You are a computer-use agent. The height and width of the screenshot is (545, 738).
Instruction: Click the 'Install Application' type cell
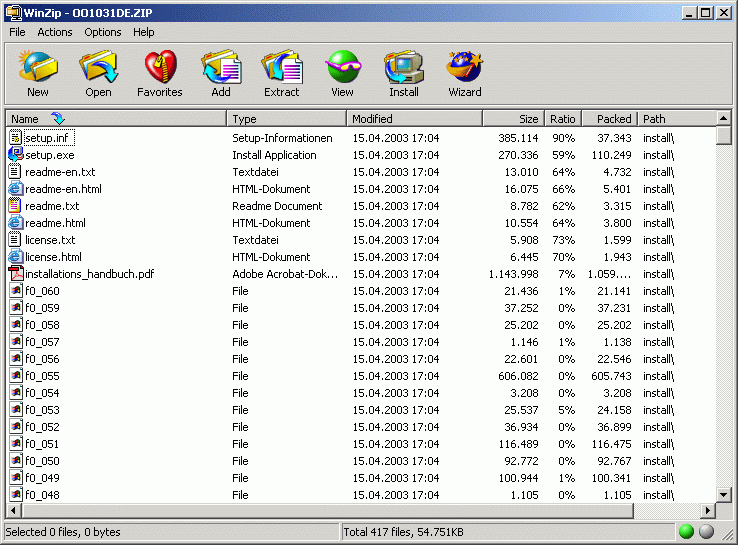coord(274,155)
